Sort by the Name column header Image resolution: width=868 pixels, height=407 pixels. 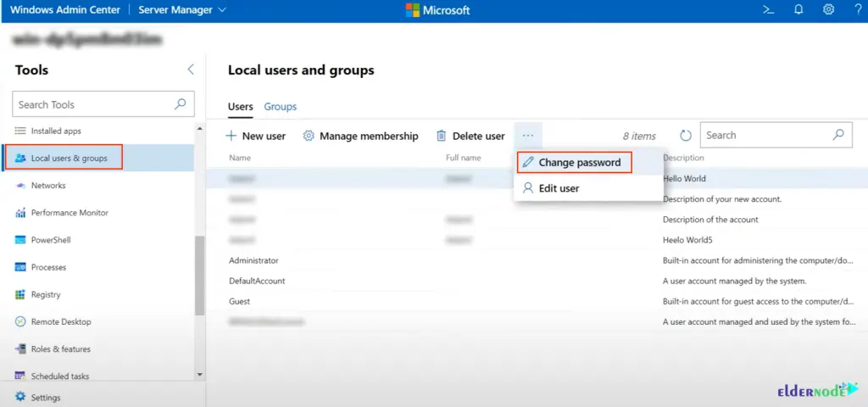(x=240, y=158)
